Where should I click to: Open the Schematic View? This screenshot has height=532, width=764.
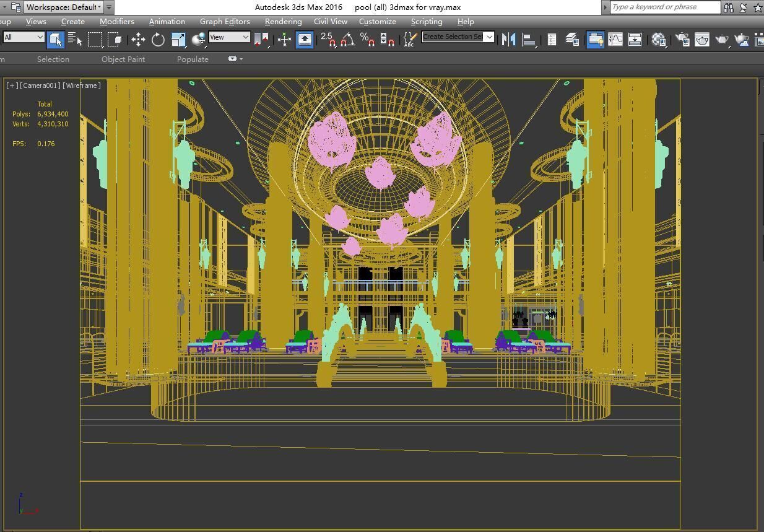pos(635,40)
